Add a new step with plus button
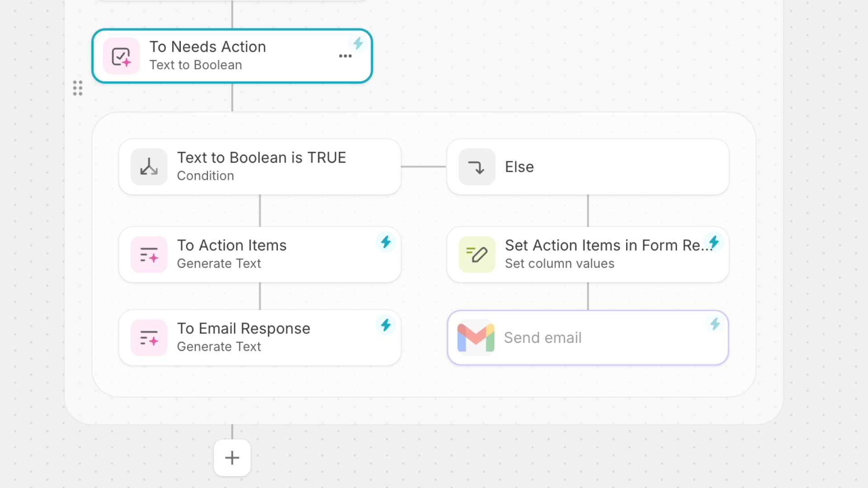Image resolution: width=868 pixels, height=488 pixels. (x=232, y=458)
